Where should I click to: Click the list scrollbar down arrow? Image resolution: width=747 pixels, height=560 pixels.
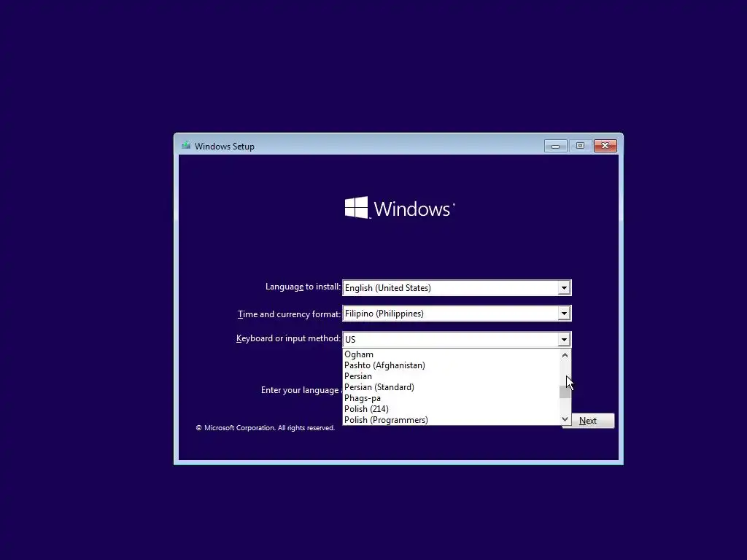[x=565, y=419]
